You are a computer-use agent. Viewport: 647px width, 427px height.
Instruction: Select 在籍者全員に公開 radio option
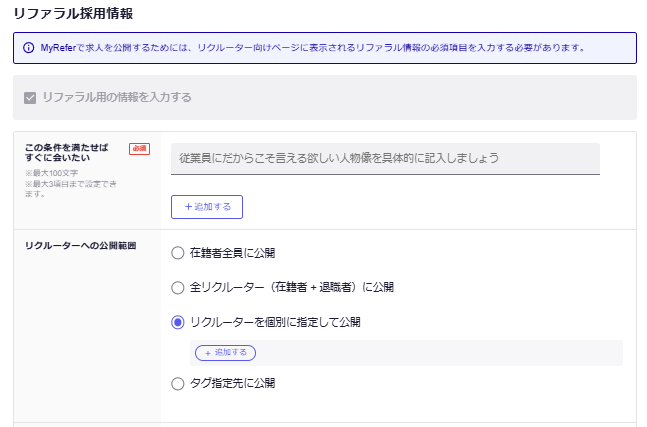tap(178, 253)
